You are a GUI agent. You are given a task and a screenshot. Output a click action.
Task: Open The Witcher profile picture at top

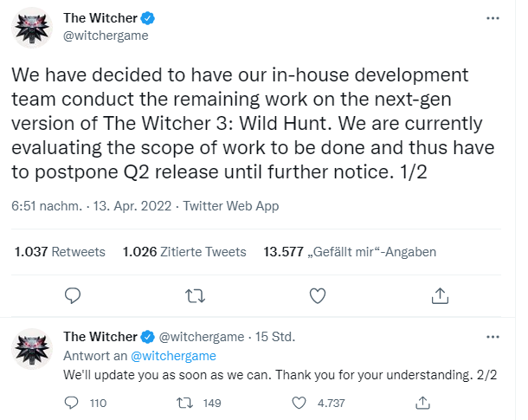click(x=34, y=30)
